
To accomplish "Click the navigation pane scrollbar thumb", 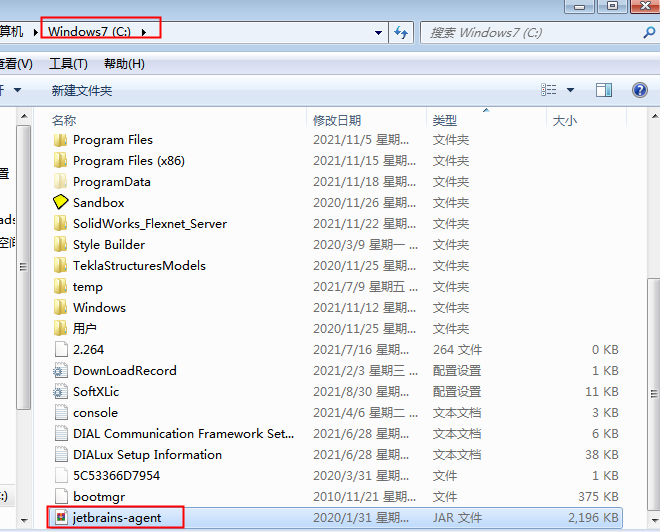I will pyautogui.click(x=24, y=267).
